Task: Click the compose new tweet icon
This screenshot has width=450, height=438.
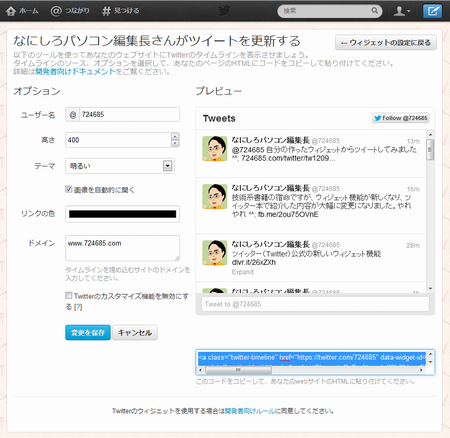Action: point(432,11)
